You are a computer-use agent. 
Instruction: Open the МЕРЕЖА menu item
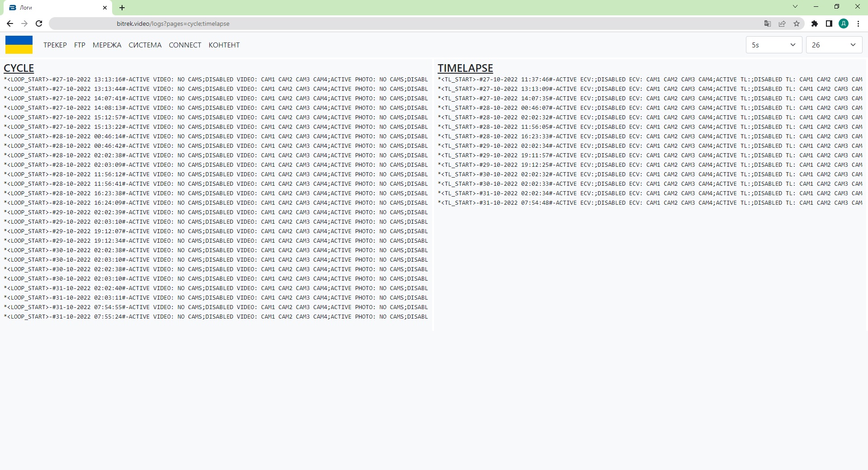(107, 45)
